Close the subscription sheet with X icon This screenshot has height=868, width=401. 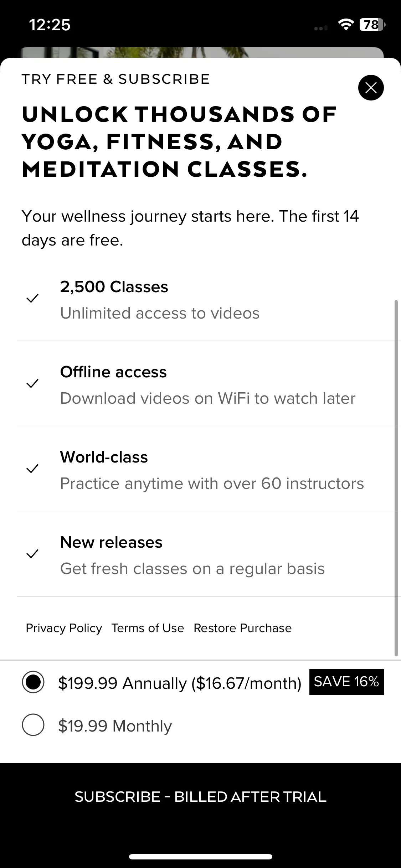click(371, 88)
